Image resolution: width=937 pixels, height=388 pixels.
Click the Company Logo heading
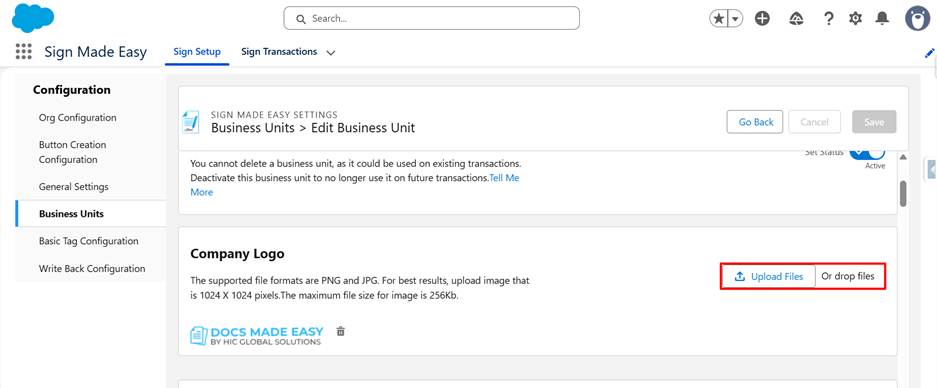click(237, 253)
